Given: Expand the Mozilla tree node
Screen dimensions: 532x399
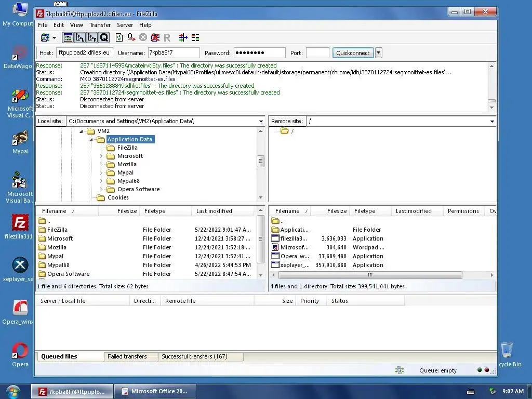Looking at the screenshot, I should [x=101, y=165].
